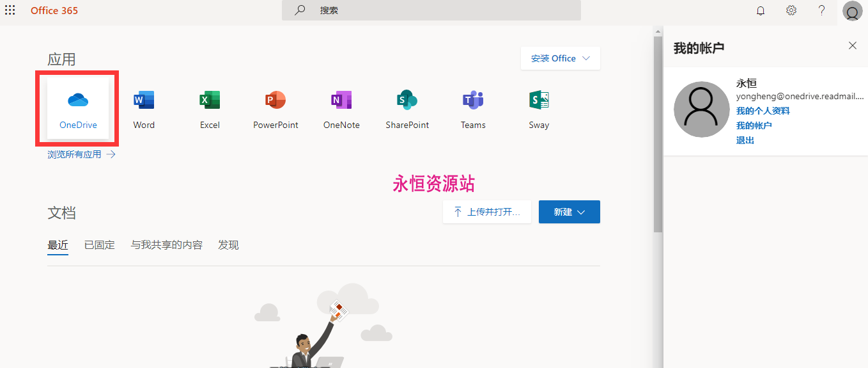This screenshot has width=868, height=368.
Task: Switch to the 发现 tab
Action: pos(228,245)
